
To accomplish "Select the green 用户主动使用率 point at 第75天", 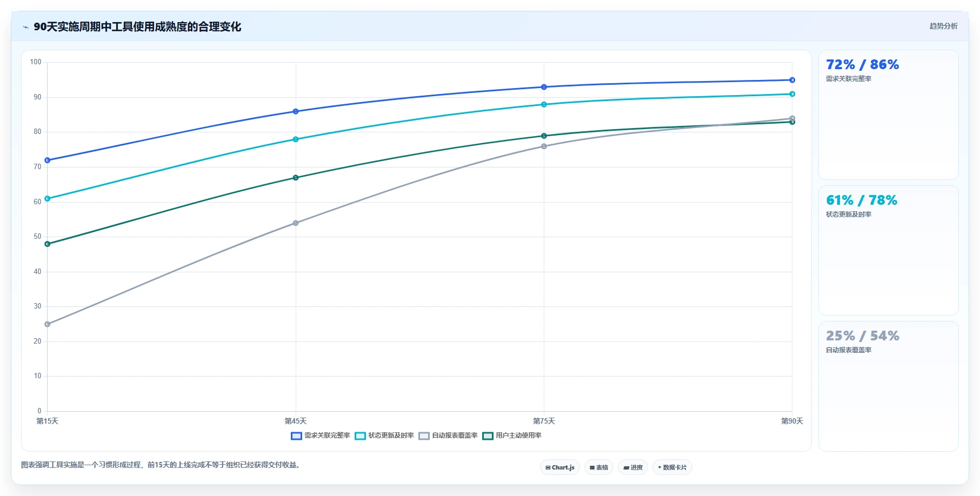I will coord(544,136).
